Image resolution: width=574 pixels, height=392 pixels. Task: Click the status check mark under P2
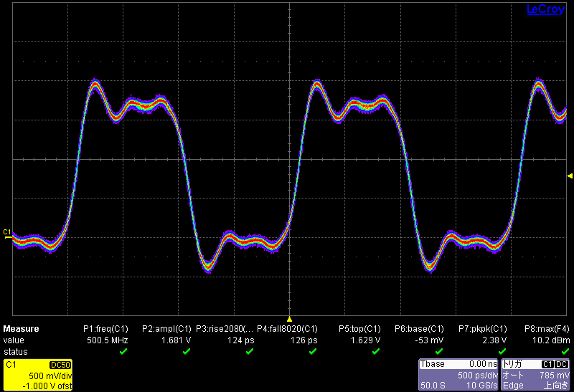[x=187, y=351]
